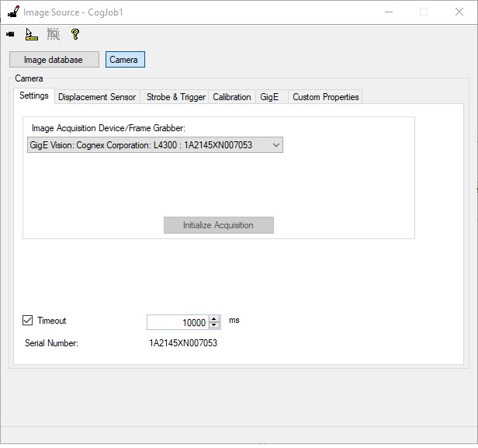Increase timeout with the up arrow
478x448 pixels.
214,319
